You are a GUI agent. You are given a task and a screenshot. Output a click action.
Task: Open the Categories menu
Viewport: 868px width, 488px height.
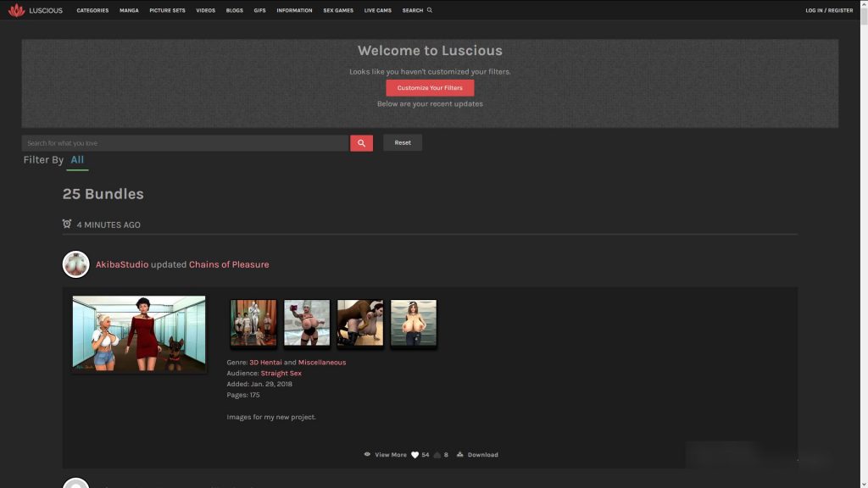[x=92, y=10]
